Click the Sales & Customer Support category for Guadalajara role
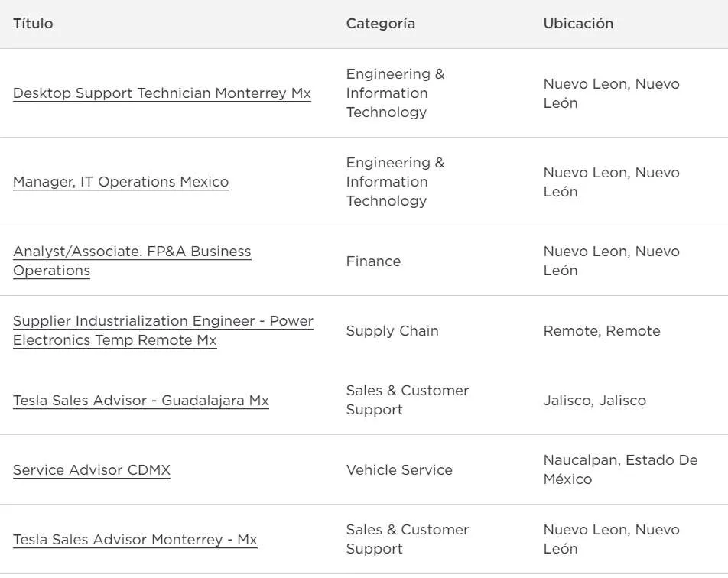 (408, 400)
